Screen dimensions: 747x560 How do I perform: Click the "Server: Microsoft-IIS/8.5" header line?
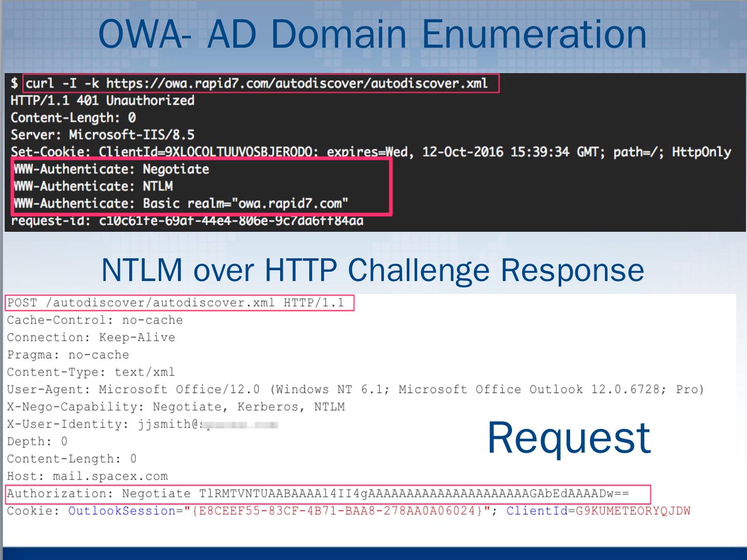[x=103, y=135]
